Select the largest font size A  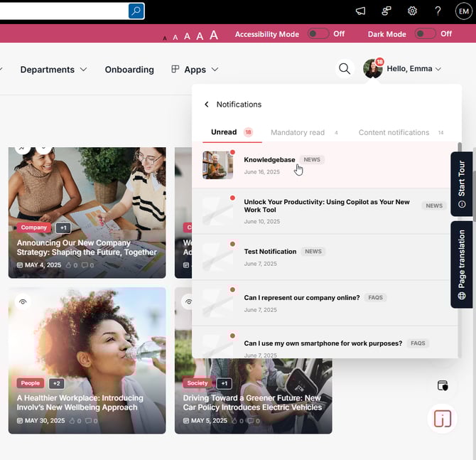214,35
